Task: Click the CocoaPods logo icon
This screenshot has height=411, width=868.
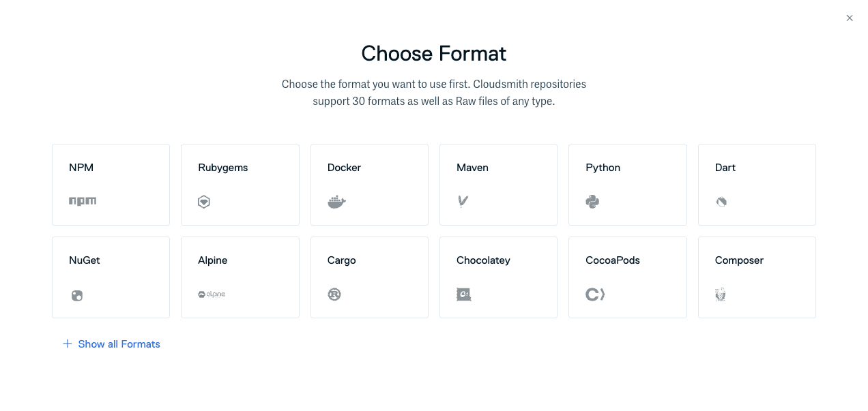Action: point(595,294)
